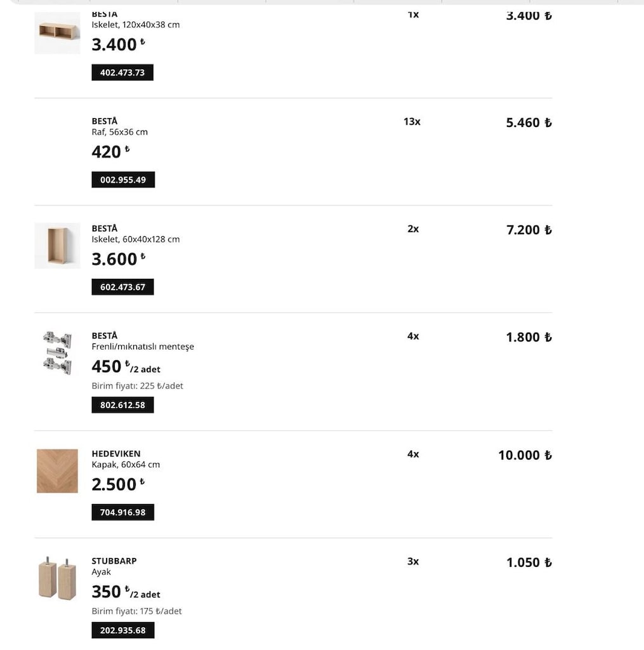Open the HEDEVIKEN door thumbnail
Viewport: 644px width, 650px height.
[x=57, y=471]
